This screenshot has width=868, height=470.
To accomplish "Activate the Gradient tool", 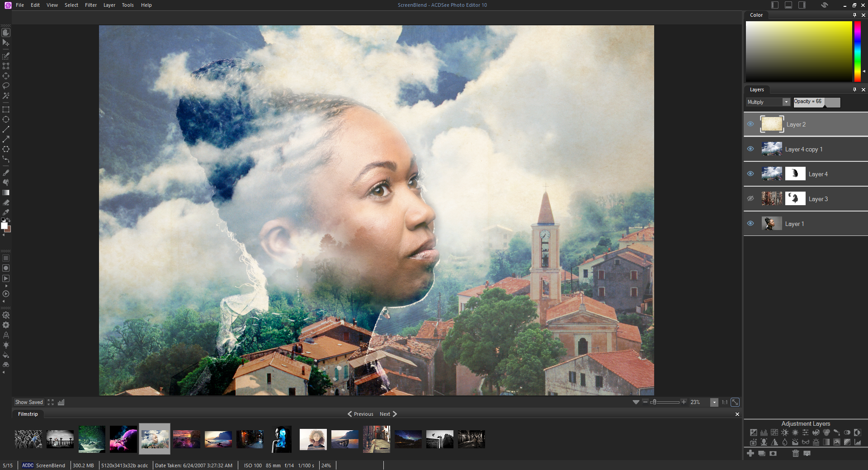I will coord(6,193).
